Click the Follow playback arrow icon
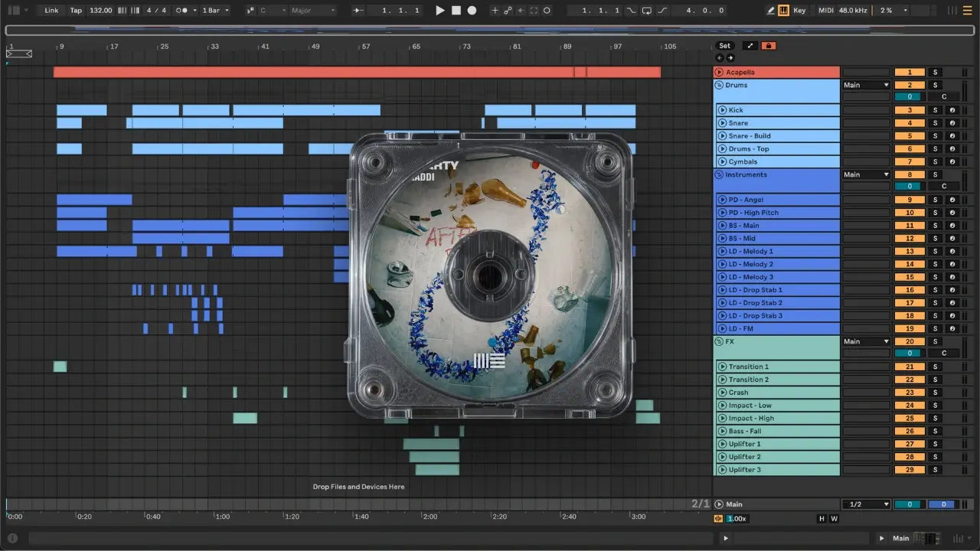The image size is (980, 551). (358, 11)
